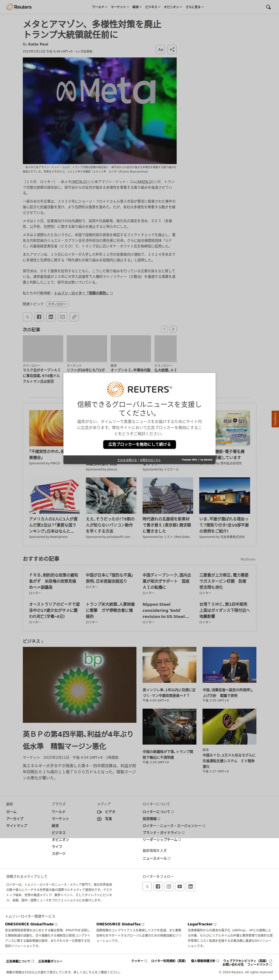279x980 pixels.
Task: Follow Reuters on YouTube in footer
Action: pos(180,886)
